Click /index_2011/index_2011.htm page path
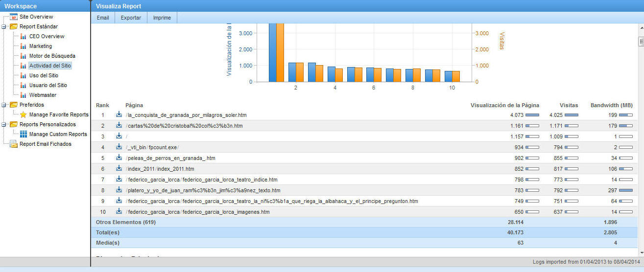The height and width of the screenshot is (272, 644). [x=160, y=169]
